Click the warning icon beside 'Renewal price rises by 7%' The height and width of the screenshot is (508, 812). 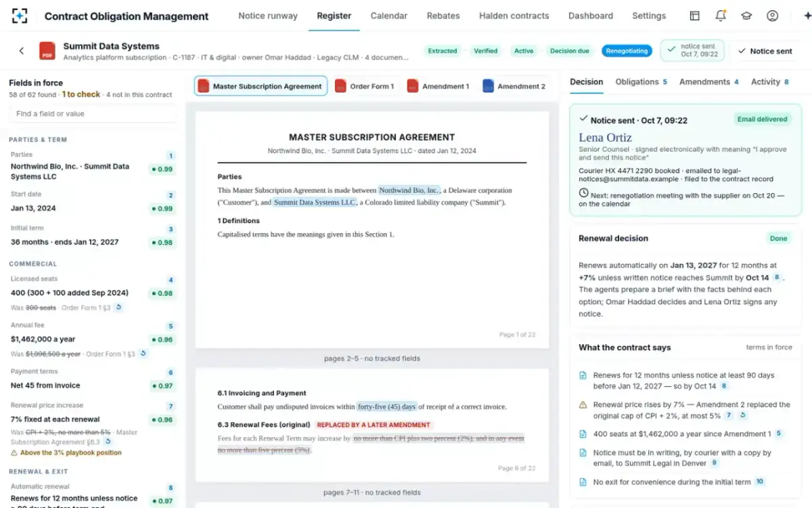coord(583,404)
